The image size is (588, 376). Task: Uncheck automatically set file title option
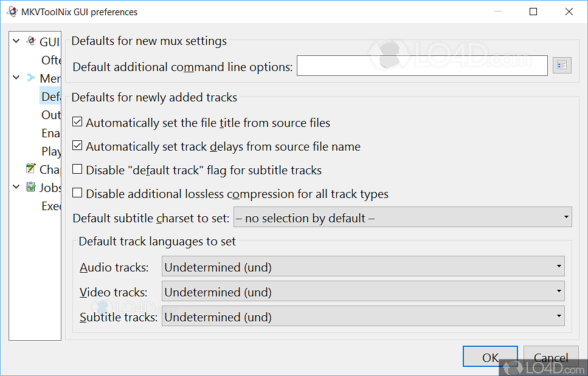[x=77, y=122]
